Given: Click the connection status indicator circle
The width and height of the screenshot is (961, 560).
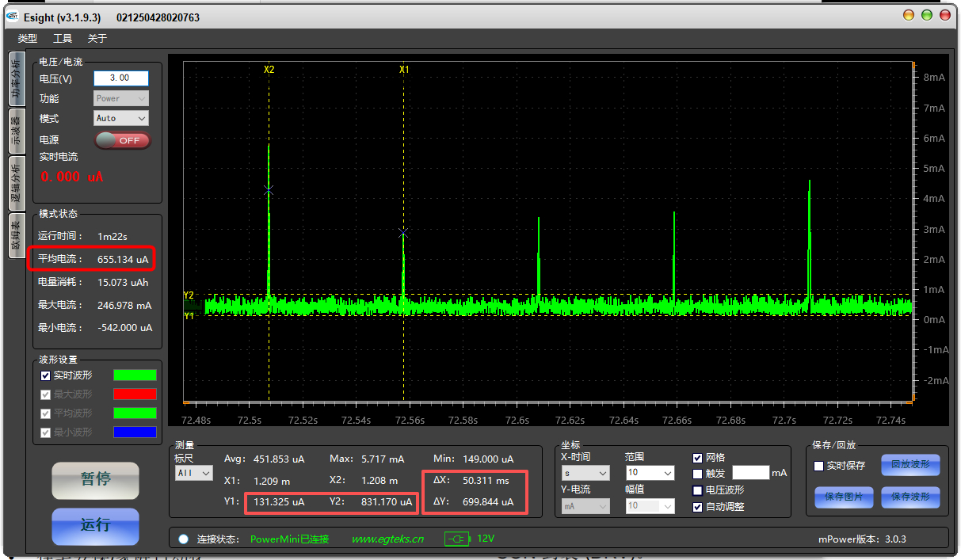Looking at the screenshot, I should 184,539.
